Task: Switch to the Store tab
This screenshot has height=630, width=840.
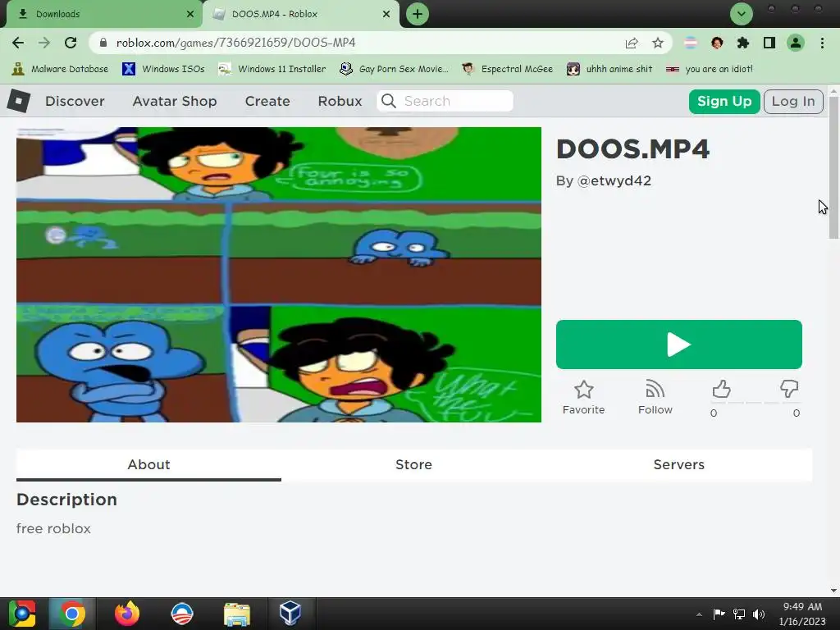Action: point(413,464)
